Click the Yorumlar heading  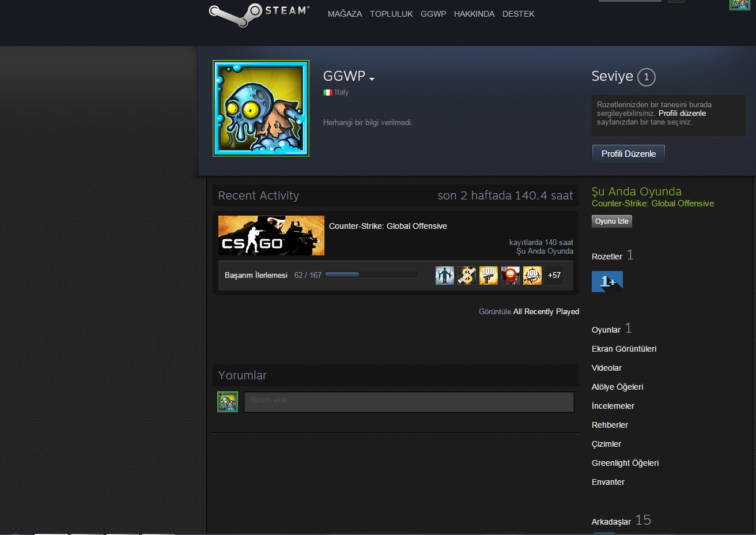(243, 375)
